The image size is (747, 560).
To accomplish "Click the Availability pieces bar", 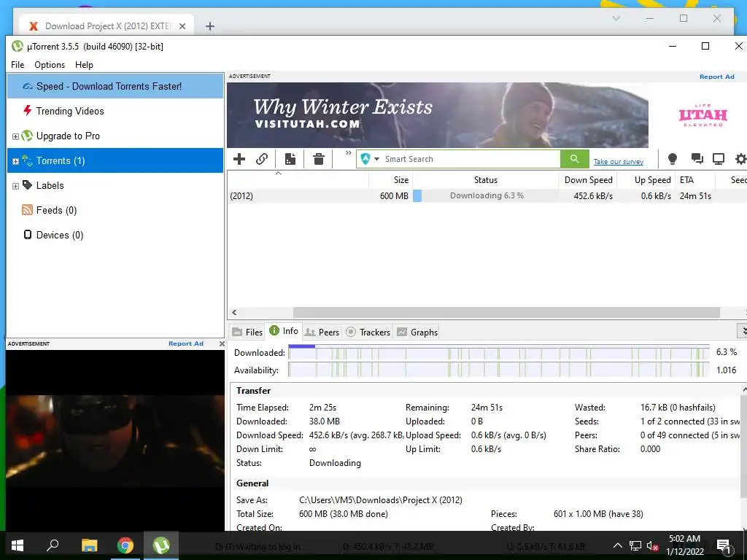I will tap(499, 370).
